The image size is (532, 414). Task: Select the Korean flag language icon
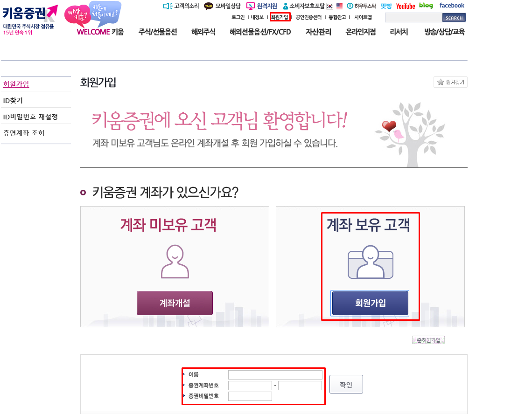click(330, 6)
